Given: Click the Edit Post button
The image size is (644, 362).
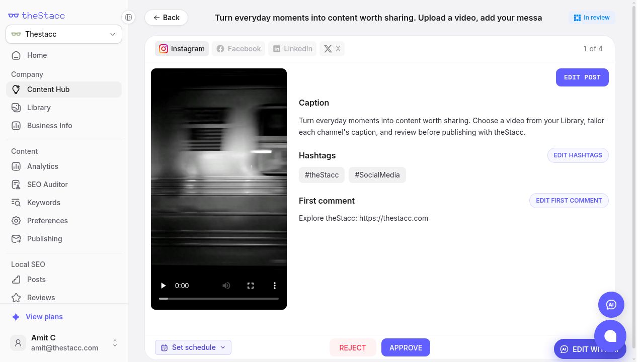Looking at the screenshot, I should [582, 77].
